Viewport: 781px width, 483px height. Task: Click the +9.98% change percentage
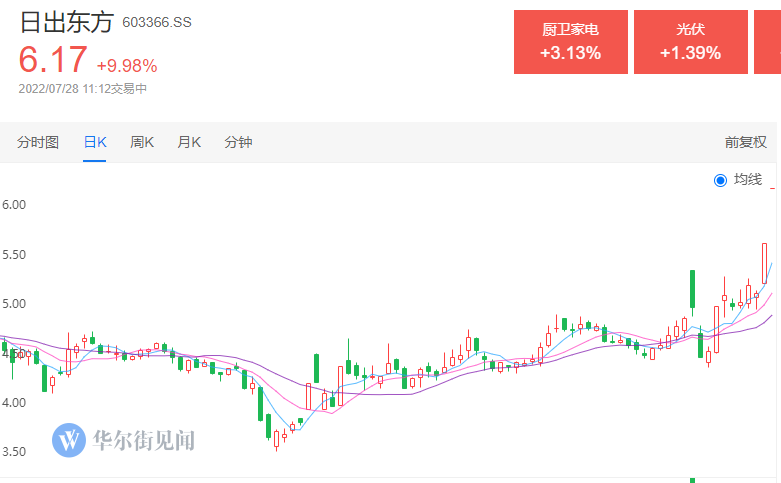(126, 66)
